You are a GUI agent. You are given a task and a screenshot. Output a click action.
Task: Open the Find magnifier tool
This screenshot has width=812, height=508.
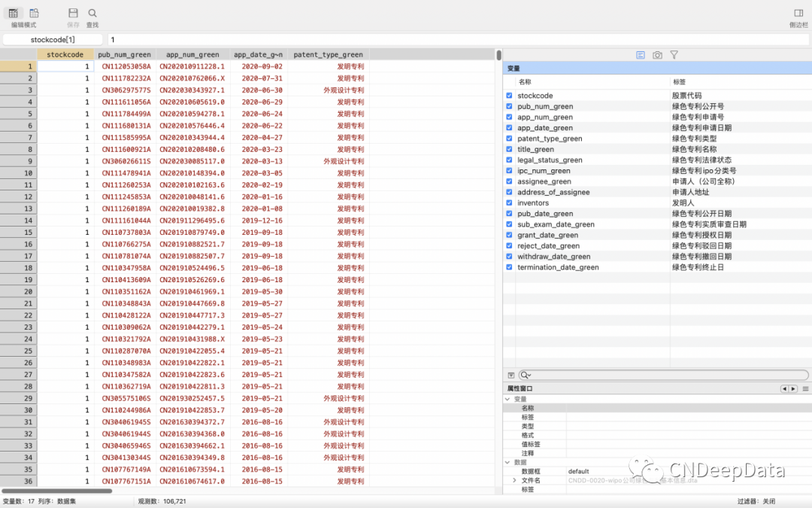(x=92, y=13)
